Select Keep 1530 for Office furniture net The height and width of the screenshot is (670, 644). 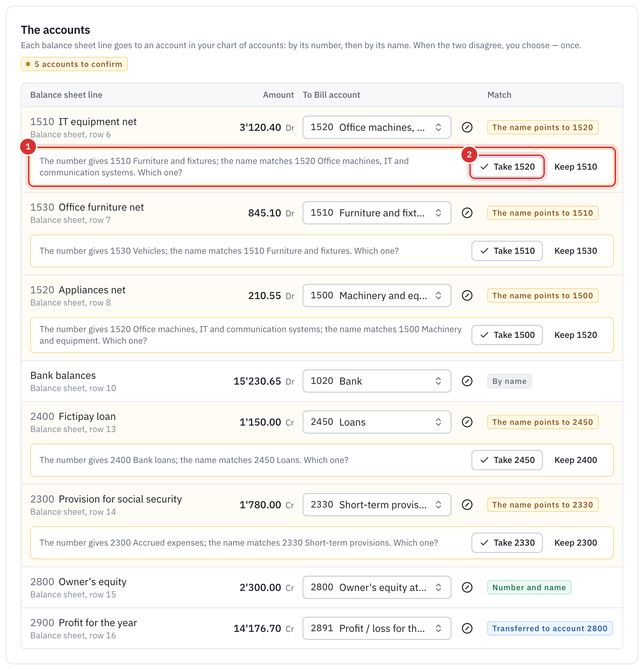[x=575, y=251]
